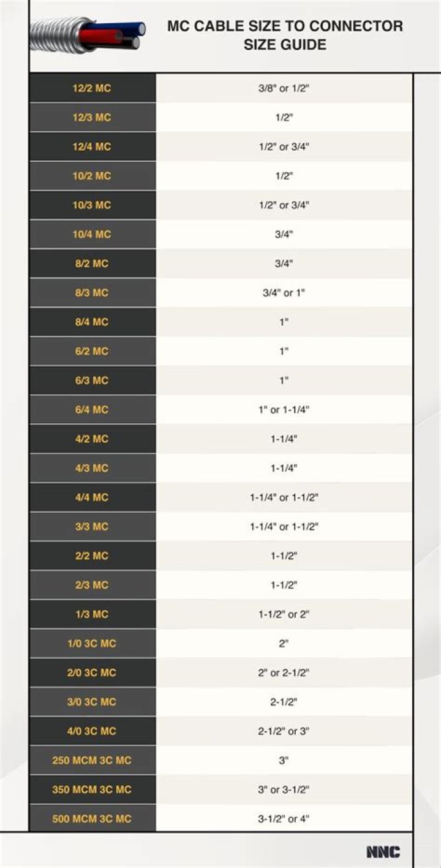441x868 pixels.
Task: Click the 2" or 2-1/2" connector size
Action: coord(284,673)
